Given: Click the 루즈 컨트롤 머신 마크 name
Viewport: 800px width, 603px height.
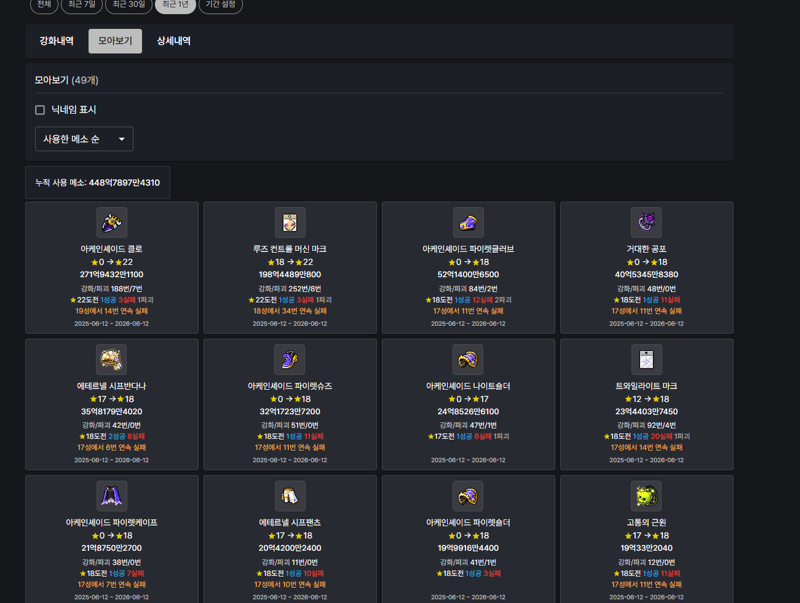Looking at the screenshot, I should click(290, 249).
